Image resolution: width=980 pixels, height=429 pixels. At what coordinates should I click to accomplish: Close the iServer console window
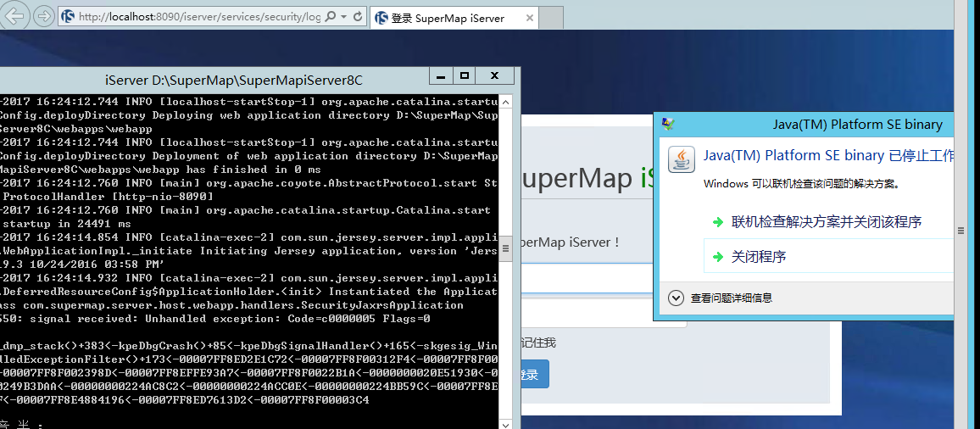click(x=494, y=75)
